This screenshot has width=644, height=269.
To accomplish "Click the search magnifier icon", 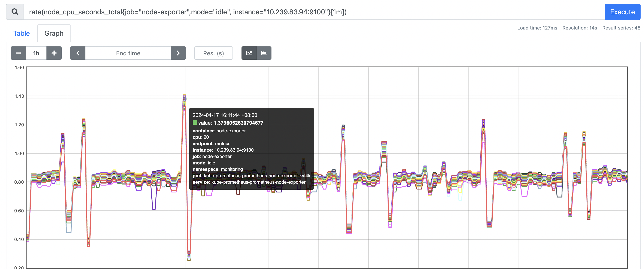I will coord(15,12).
